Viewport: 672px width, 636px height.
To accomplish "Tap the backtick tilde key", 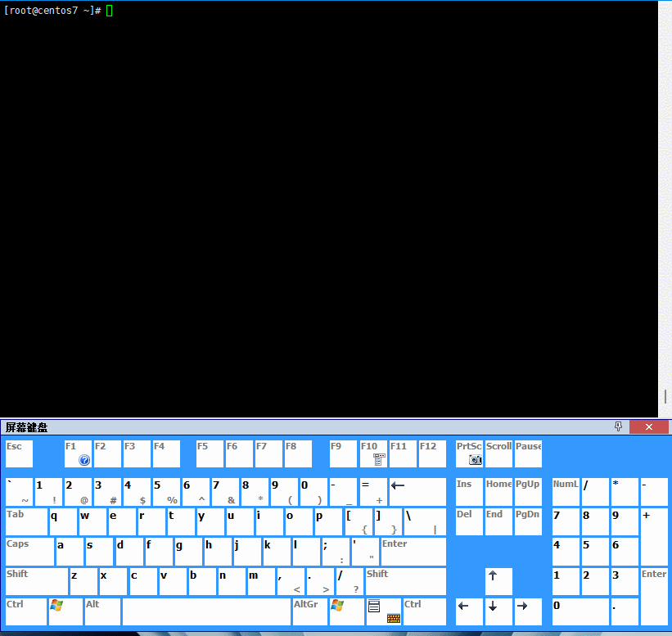I will pyautogui.click(x=19, y=492).
